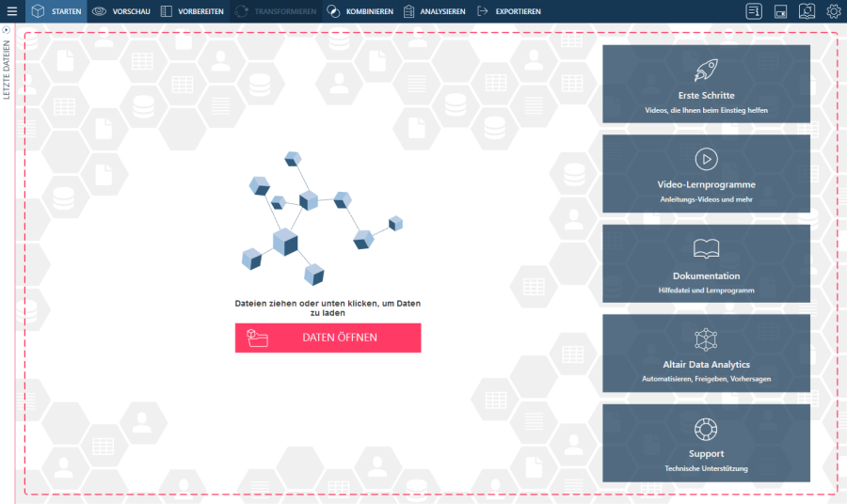
Task: Select the Analysieren tab
Action: 434,11
